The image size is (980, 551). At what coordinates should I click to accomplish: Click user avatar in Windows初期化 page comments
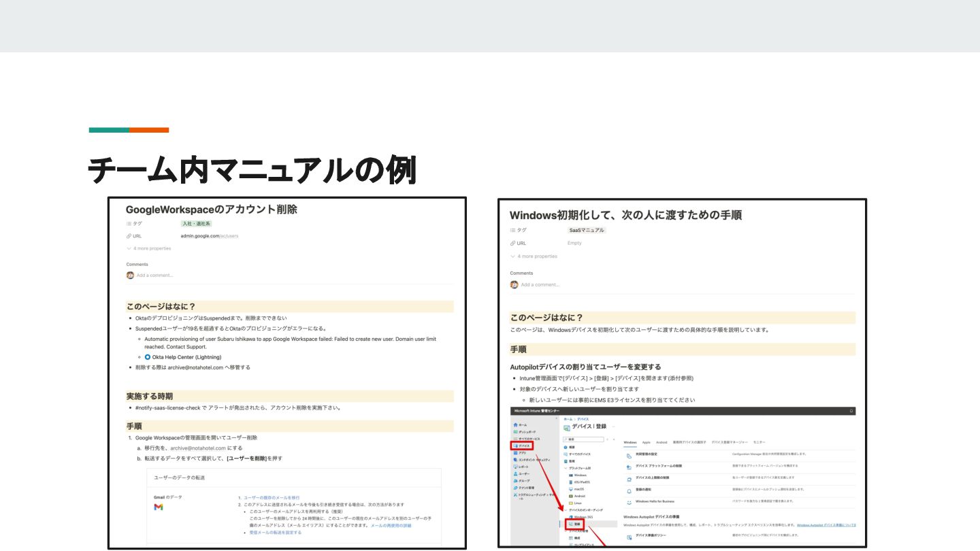[x=514, y=284]
